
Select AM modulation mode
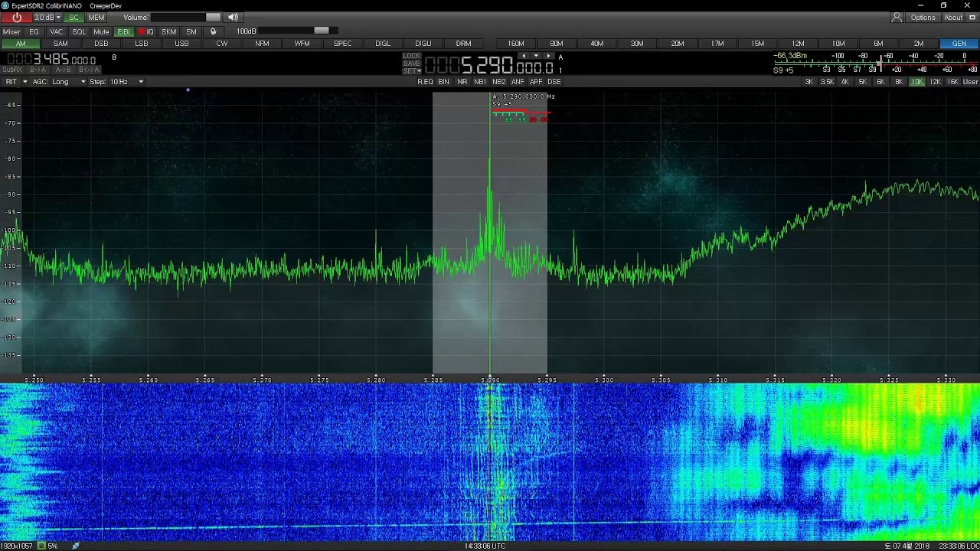[21, 44]
